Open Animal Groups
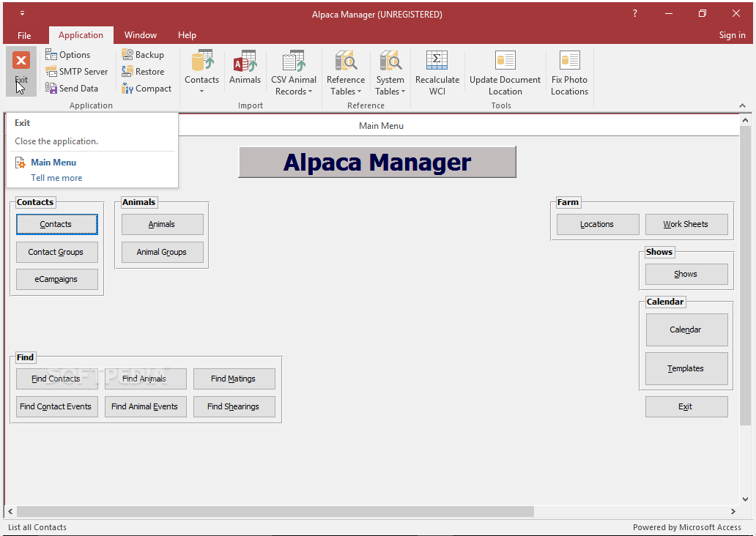The height and width of the screenshot is (536, 756). (162, 252)
